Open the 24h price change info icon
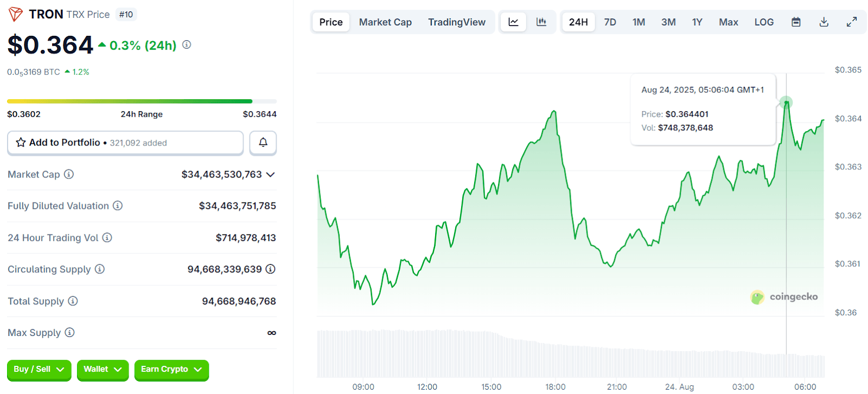The width and height of the screenshot is (868, 394). [187, 45]
